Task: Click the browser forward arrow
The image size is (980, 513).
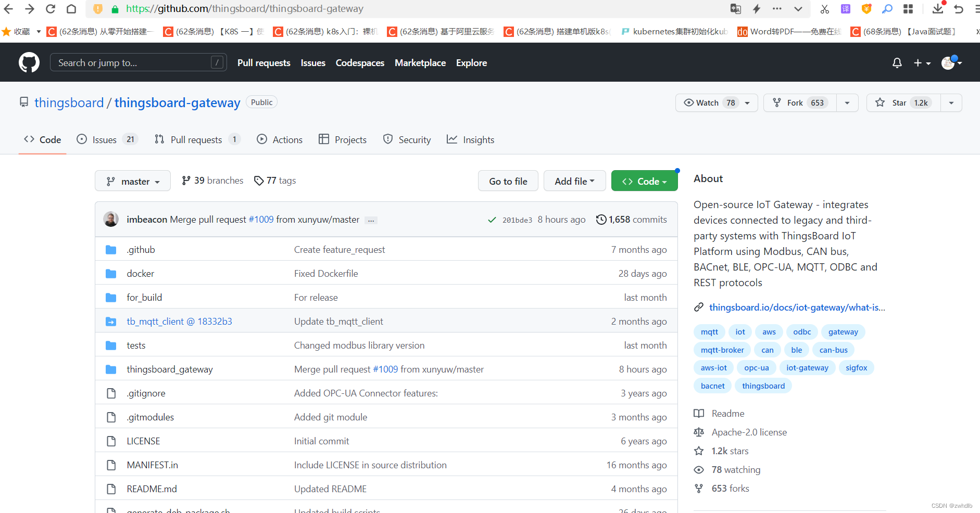Action: [x=30, y=9]
